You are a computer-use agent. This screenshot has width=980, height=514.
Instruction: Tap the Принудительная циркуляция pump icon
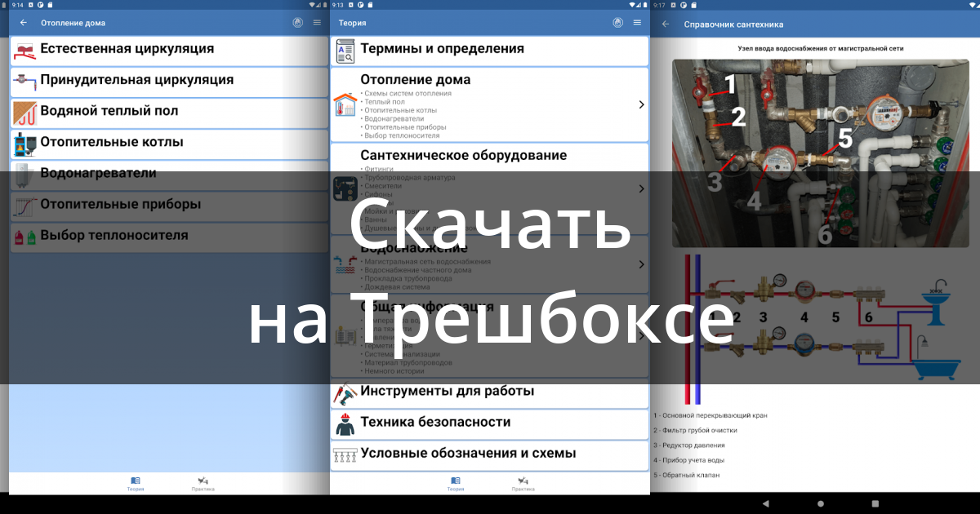click(24, 81)
